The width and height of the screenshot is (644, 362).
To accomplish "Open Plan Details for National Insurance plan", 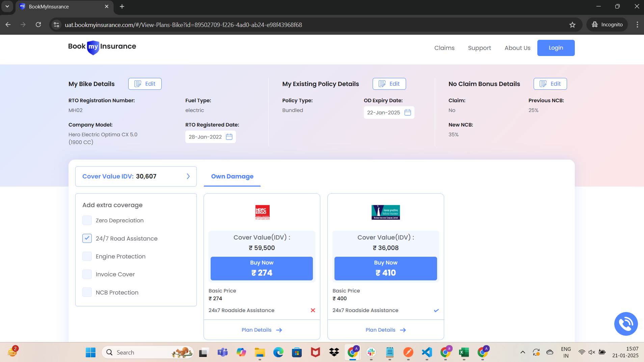I will pyautogui.click(x=385, y=330).
